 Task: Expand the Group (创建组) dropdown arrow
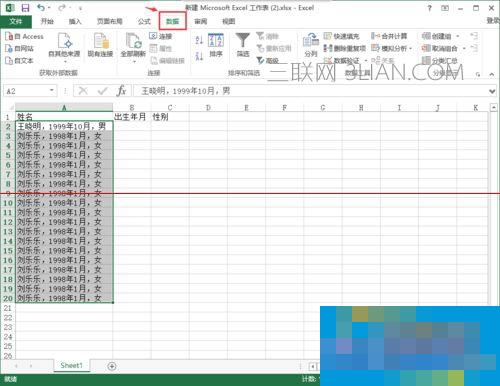pos(458,36)
